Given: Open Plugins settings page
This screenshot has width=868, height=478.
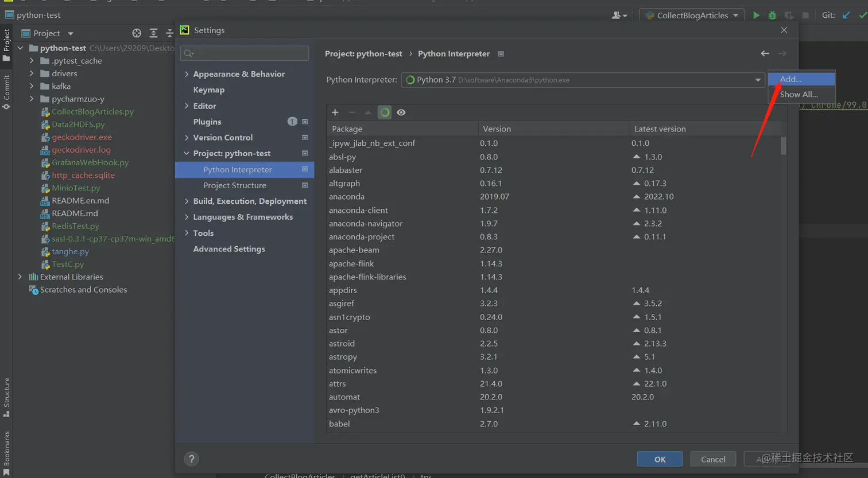Looking at the screenshot, I should pyautogui.click(x=207, y=122).
